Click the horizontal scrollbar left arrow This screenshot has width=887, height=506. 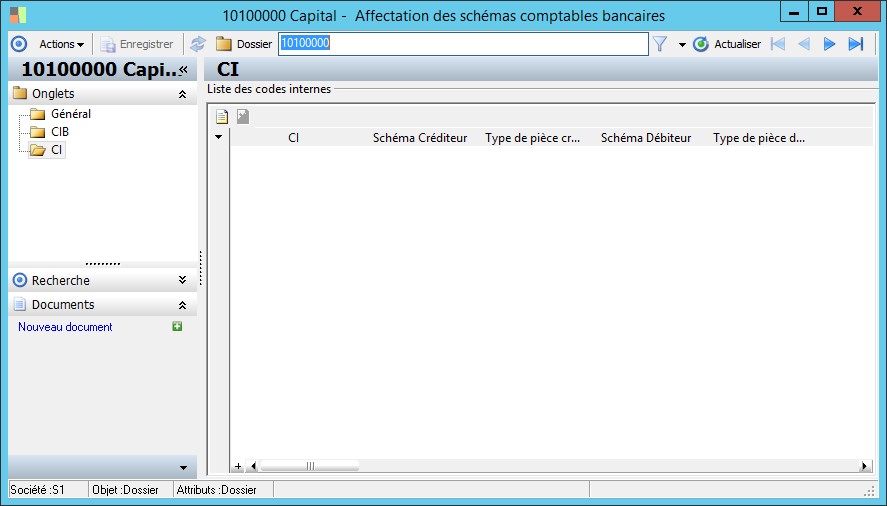(x=253, y=466)
